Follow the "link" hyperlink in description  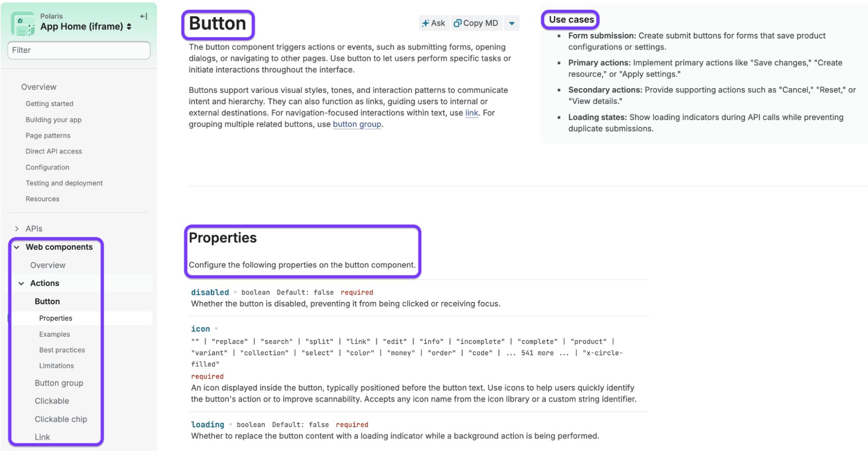point(472,113)
